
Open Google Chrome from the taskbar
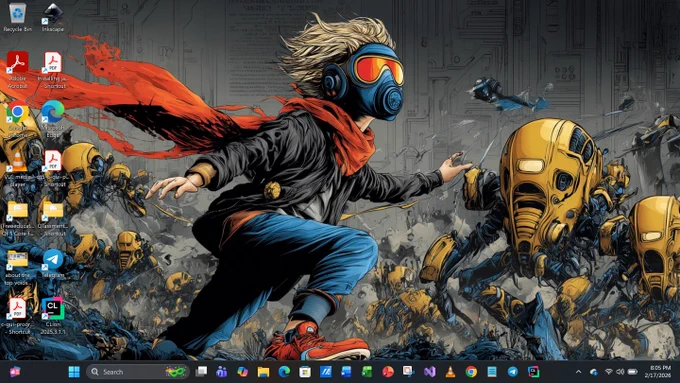coord(471,372)
